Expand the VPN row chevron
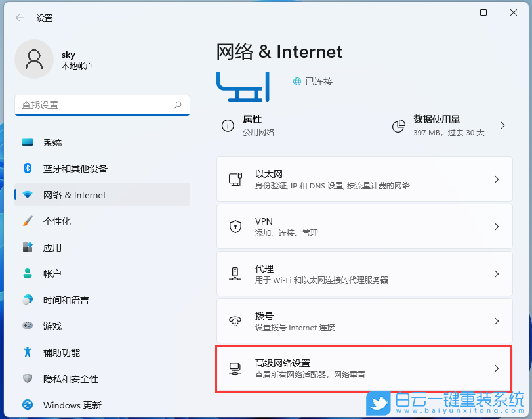This screenshot has width=532, height=419. tap(497, 227)
